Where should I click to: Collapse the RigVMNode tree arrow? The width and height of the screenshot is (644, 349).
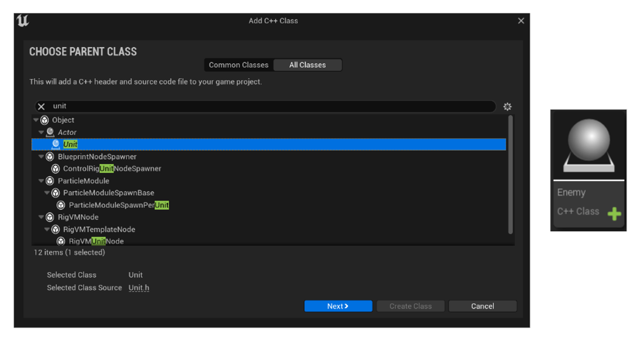pyautogui.click(x=41, y=217)
